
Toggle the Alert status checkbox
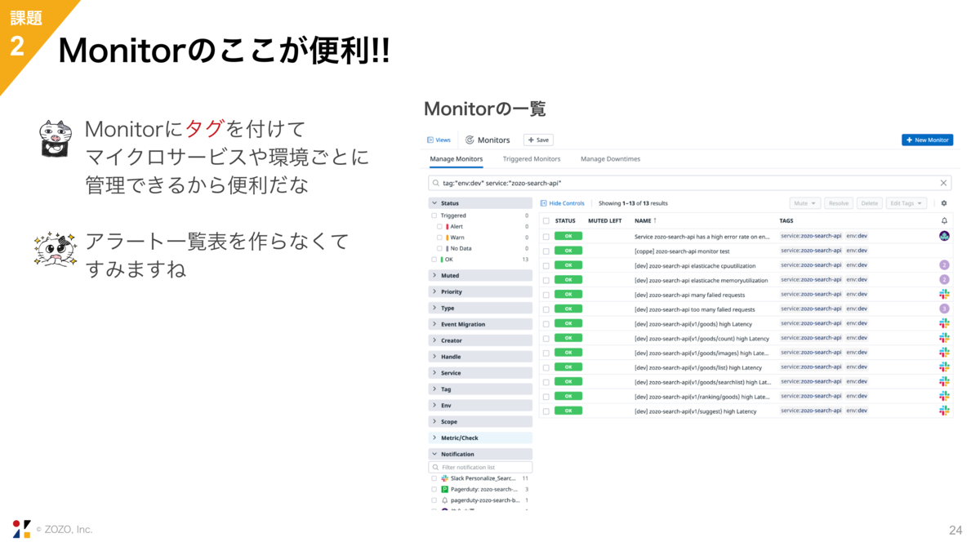(439, 227)
